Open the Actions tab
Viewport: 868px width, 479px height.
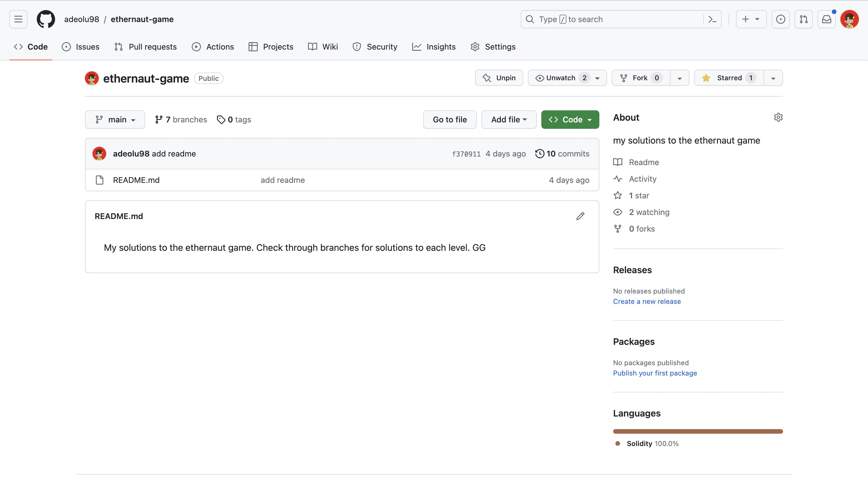tap(213, 47)
